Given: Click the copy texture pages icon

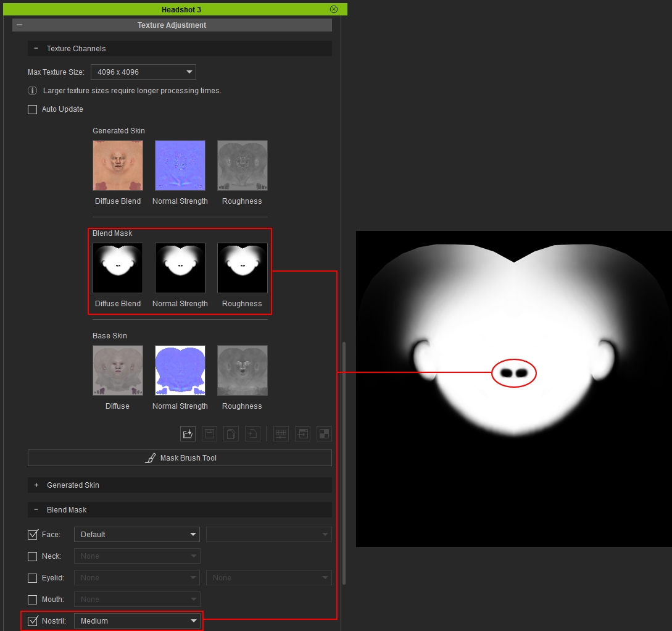Looking at the screenshot, I should pyautogui.click(x=231, y=434).
